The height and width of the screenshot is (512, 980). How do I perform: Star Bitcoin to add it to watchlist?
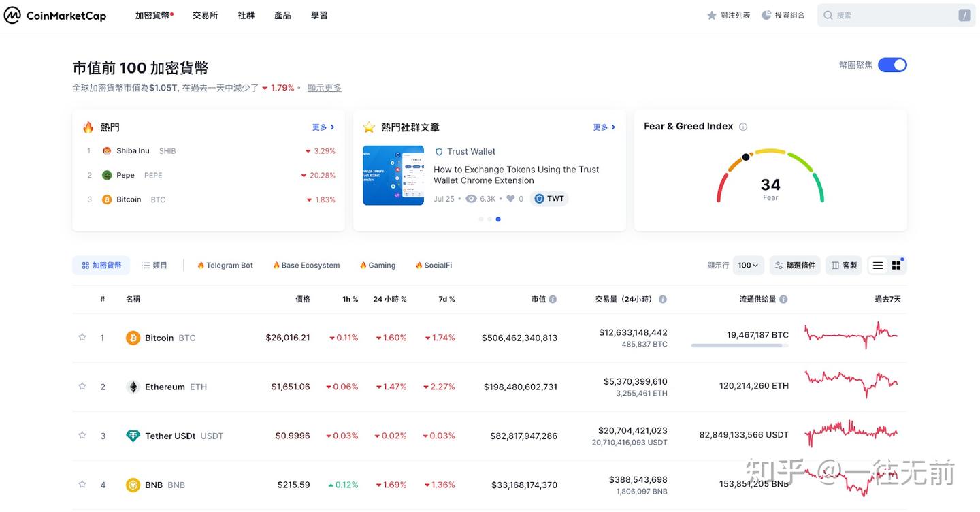click(82, 337)
